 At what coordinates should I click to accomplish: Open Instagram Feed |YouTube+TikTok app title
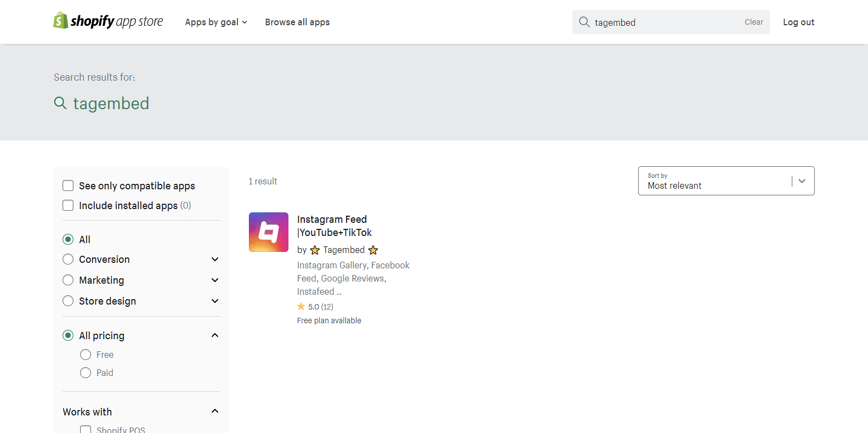pyautogui.click(x=334, y=226)
